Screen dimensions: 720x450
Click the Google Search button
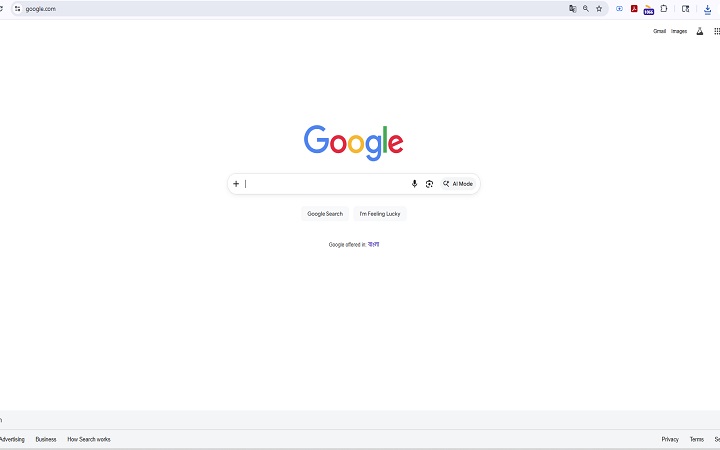click(x=325, y=214)
